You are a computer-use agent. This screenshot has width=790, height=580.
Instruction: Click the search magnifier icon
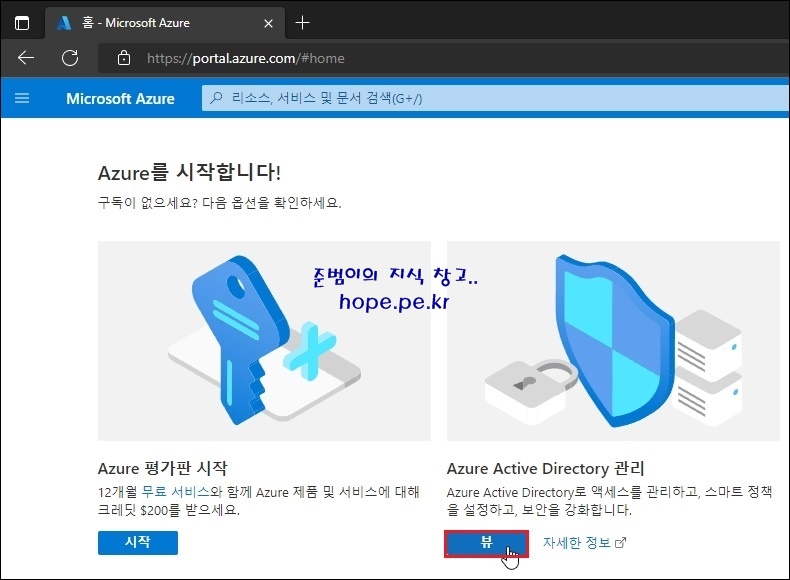point(216,98)
